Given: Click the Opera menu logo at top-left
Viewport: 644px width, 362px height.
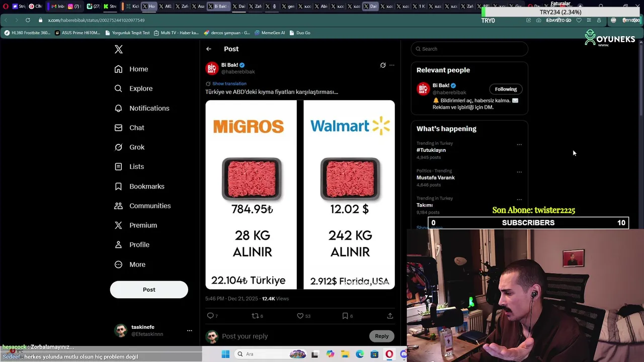Looking at the screenshot, I should point(6,7).
